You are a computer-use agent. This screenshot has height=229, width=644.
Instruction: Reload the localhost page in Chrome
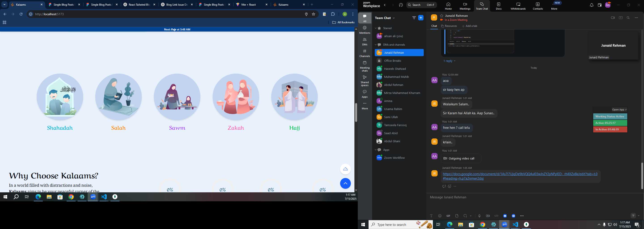[21, 14]
